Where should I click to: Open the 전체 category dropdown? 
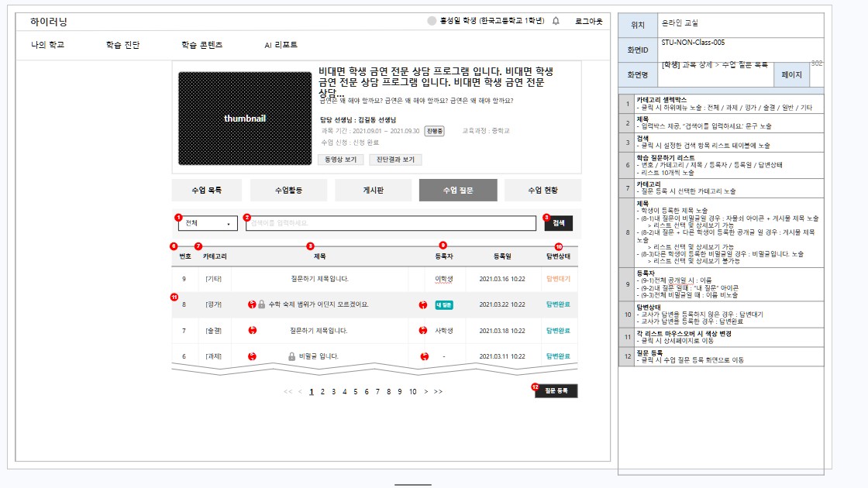pos(208,223)
